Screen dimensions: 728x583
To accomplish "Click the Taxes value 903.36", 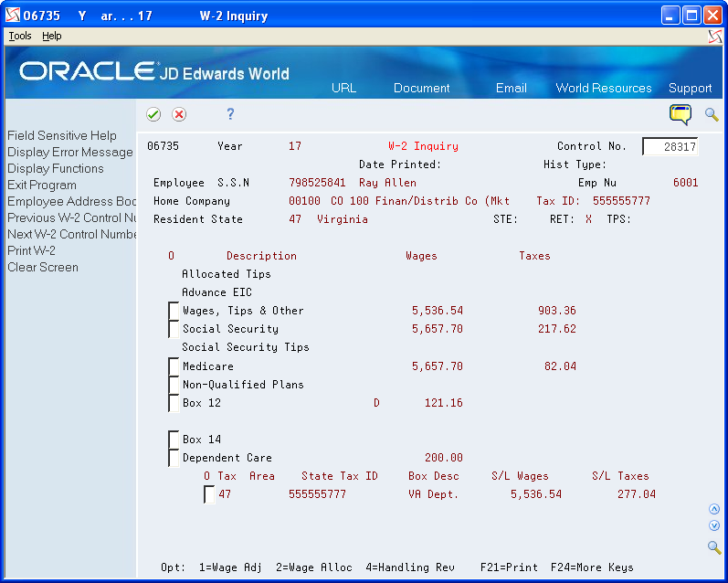I will point(557,311).
